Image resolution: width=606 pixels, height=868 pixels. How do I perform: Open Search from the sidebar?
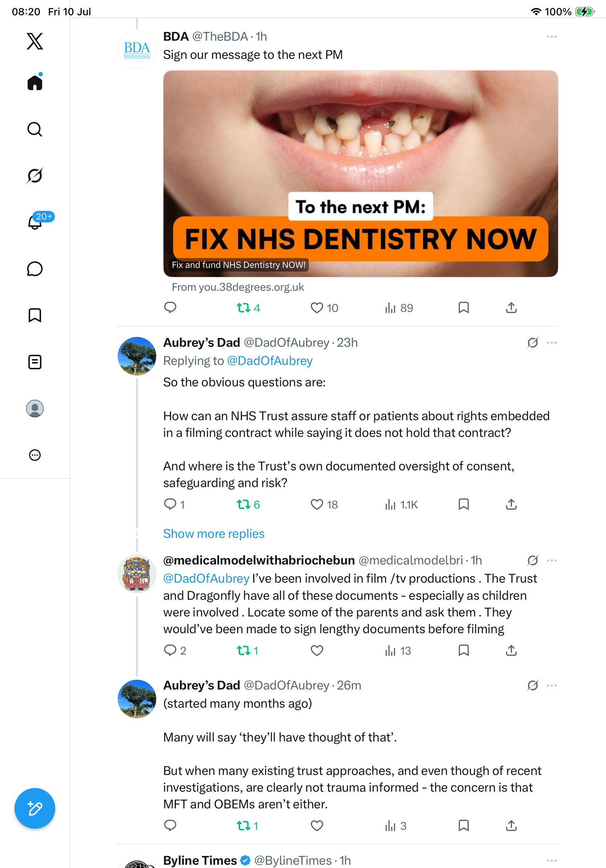(35, 129)
